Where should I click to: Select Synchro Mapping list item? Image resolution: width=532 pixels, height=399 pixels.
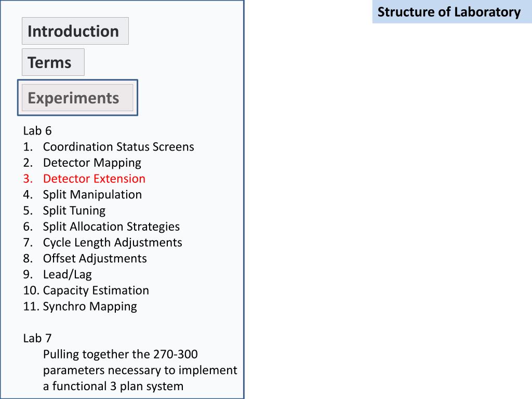(x=80, y=306)
